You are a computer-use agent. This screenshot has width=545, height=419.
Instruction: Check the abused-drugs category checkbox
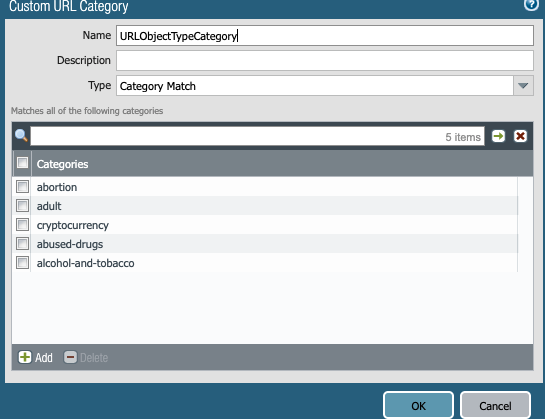pyautogui.click(x=23, y=243)
